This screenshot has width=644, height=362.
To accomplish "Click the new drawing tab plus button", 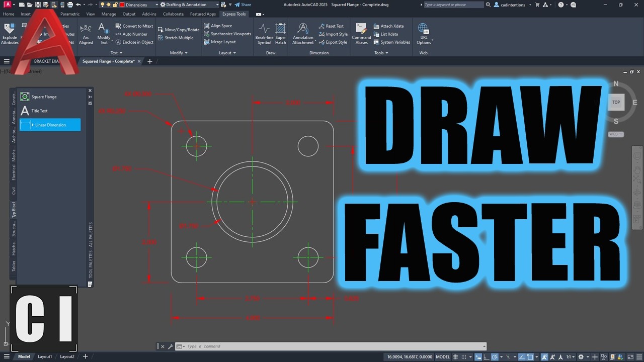I will coord(149,61).
